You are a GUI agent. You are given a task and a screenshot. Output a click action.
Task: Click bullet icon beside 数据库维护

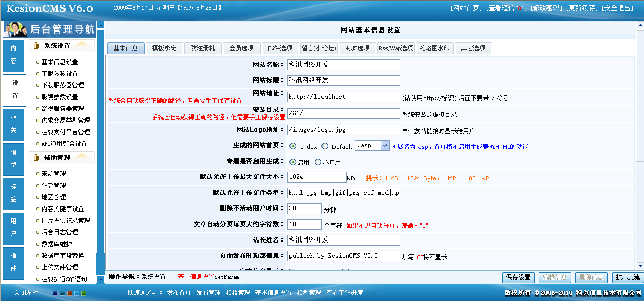[x=37, y=244]
